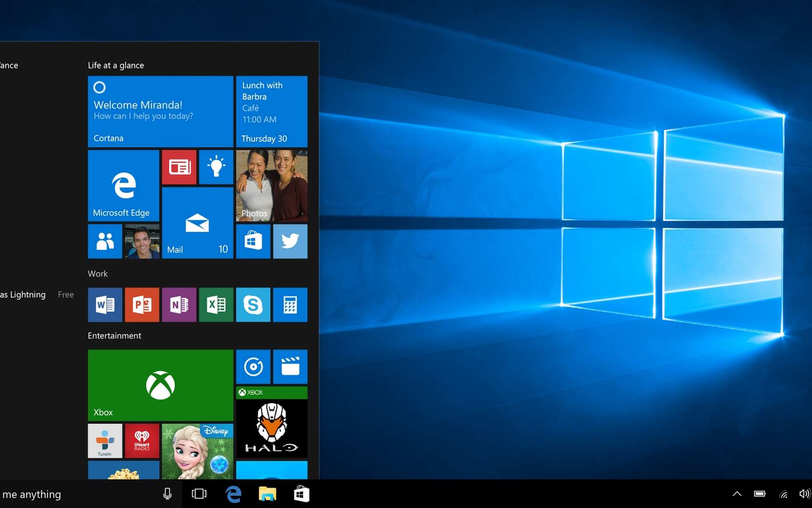Open File Explorer from the taskbar
Viewport: 812px width, 508px height.
pos(268,494)
